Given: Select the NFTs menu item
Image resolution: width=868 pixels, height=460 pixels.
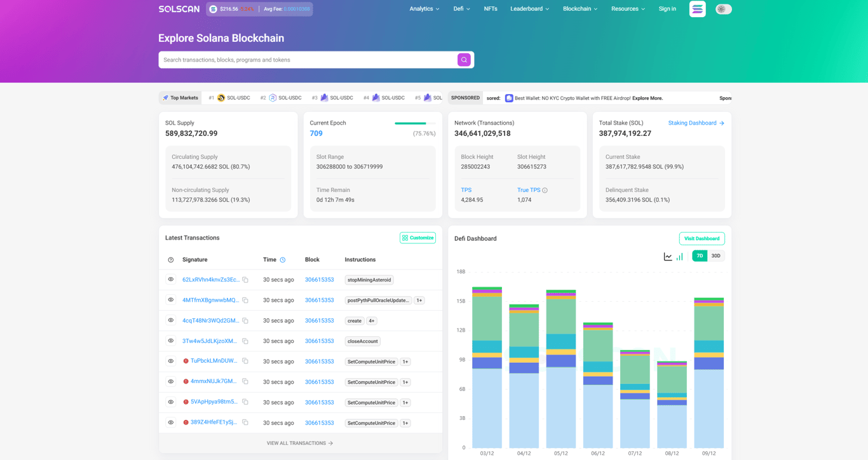Looking at the screenshot, I should point(490,9).
